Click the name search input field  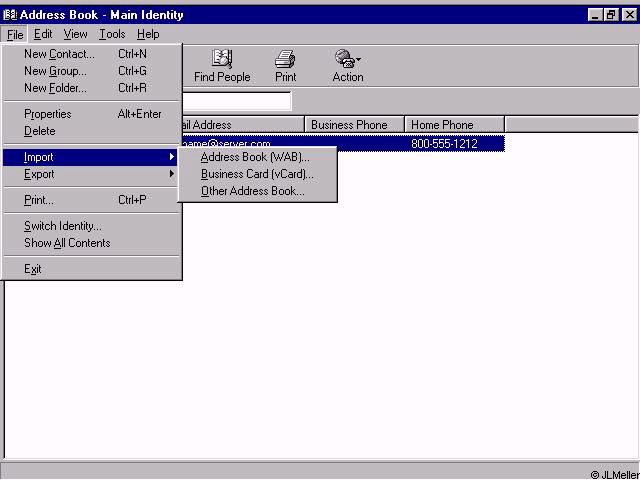236,101
